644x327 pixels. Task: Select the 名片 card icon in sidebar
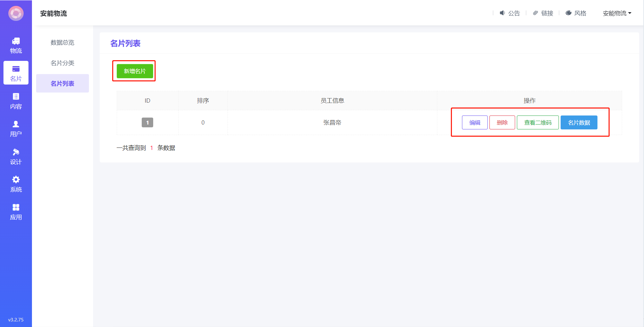pyautogui.click(x=16, y=69)
